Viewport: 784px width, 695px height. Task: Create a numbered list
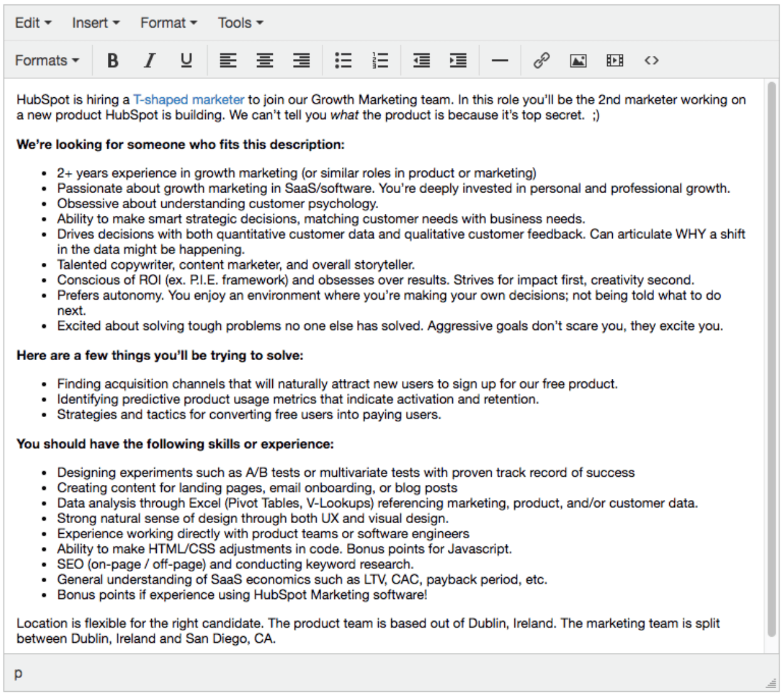(x=380, y=60)
